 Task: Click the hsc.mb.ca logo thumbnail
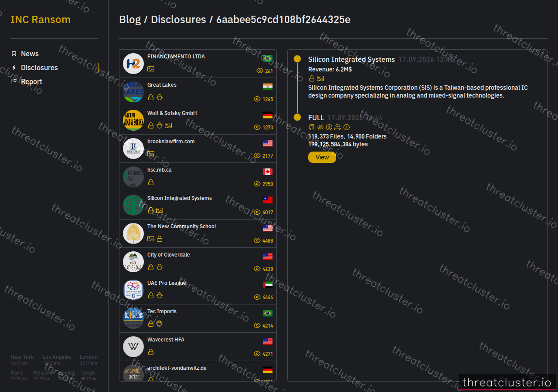133,177
